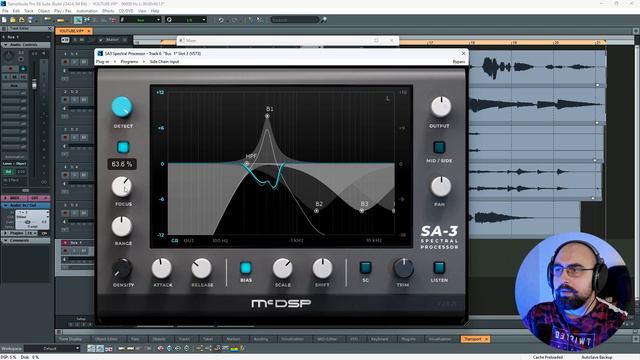Screen dimensions: 640x360
Task: Click Side Chain Input in SA3 window
Action: tap(164, 62)
